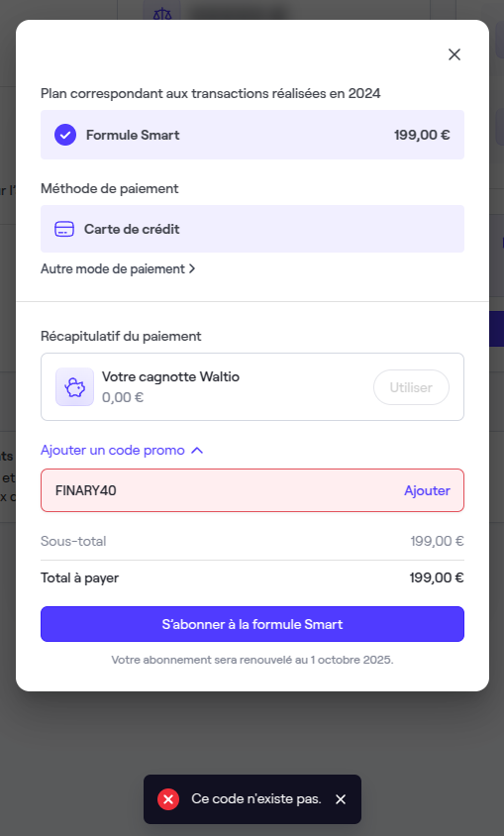
Task: Collapse the promo code chevron
Action: tap(197, 451)
